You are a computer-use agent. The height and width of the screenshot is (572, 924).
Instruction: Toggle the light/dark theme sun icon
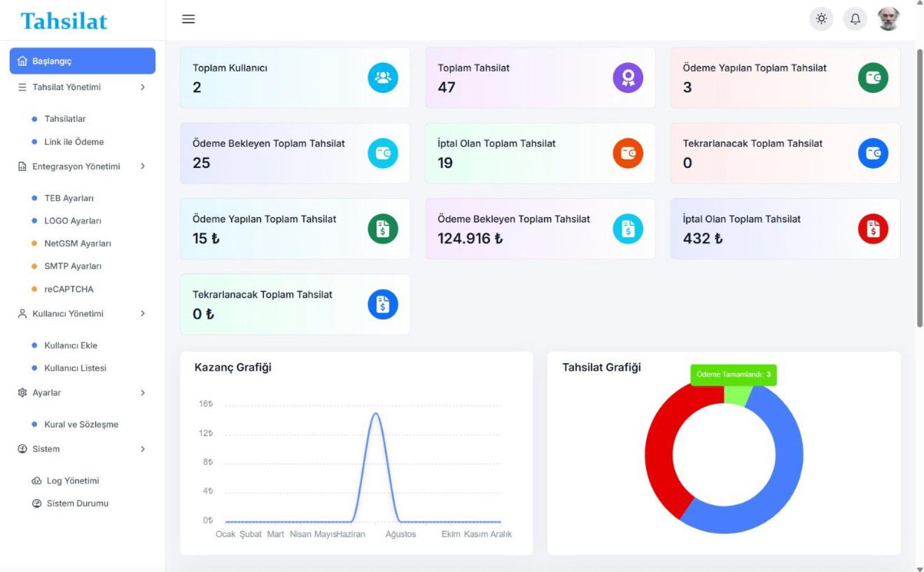click(821, 20)
